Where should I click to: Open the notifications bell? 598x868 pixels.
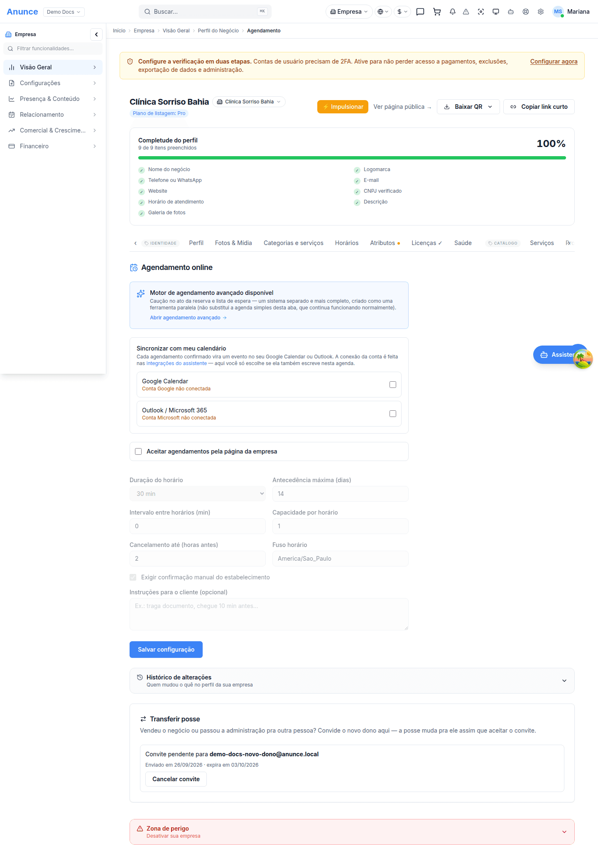point(453,12)
